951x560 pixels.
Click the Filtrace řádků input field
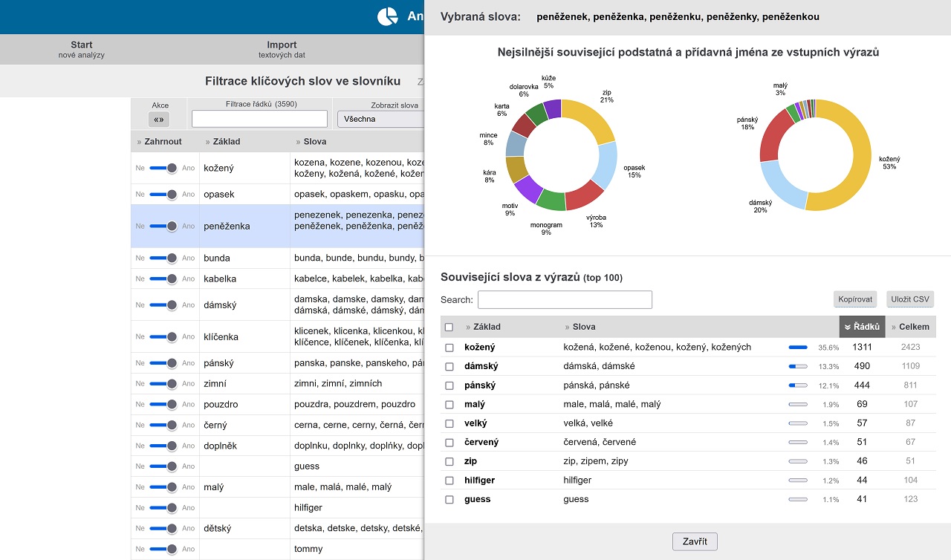point(259,119)
